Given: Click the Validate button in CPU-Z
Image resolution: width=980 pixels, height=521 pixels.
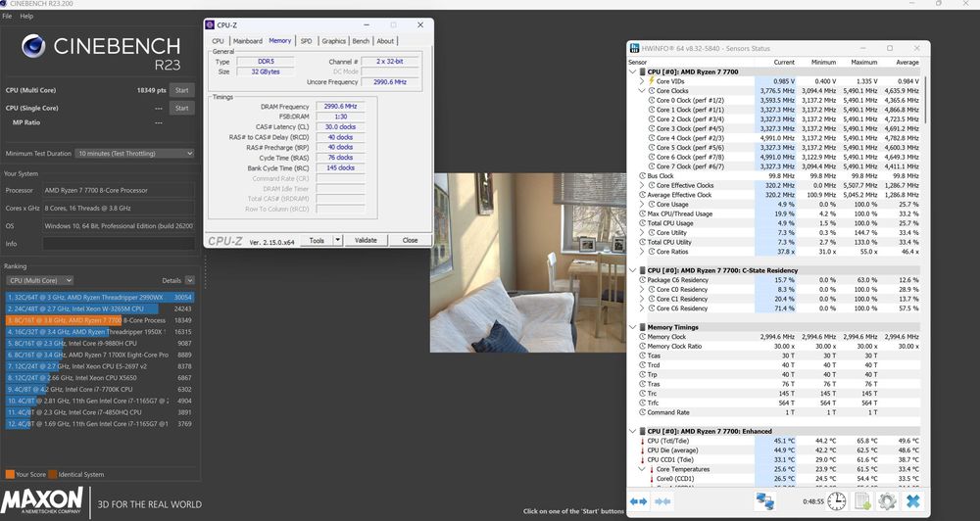Looking at the screenshot, I should 366,240.
